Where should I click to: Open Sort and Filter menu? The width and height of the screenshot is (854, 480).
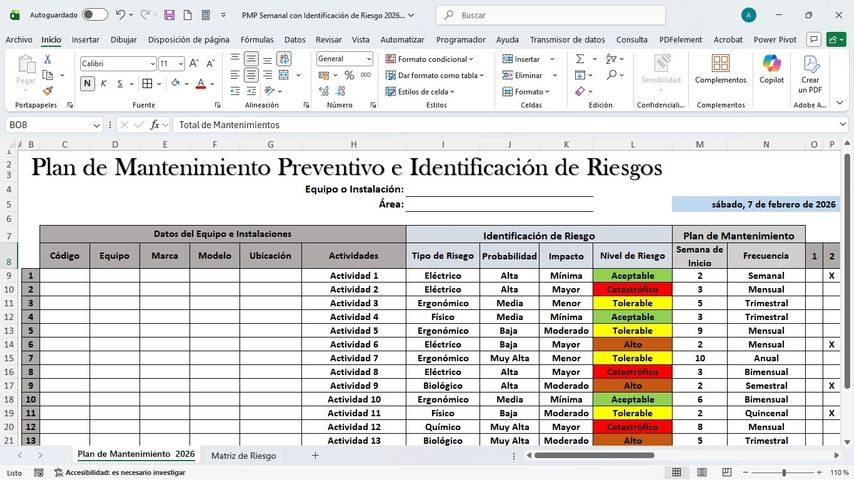(x=612, y=59)
